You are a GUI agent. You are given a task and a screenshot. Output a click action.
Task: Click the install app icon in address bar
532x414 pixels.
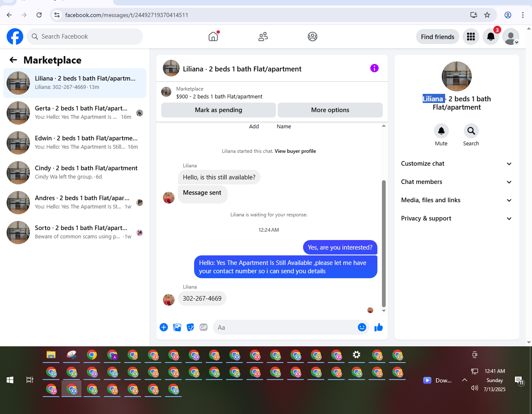(473, 15)
